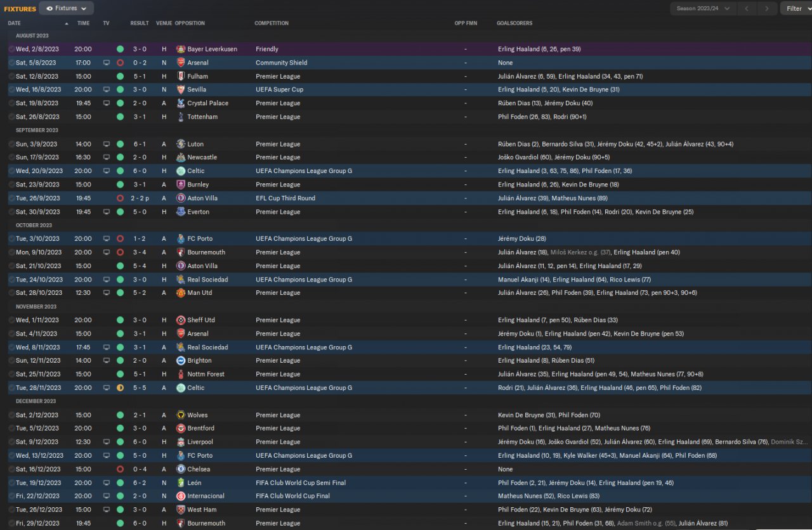Screen dimensions: 812x530
Task: Click the Wolves club badge
Action: pyautogui.click(x=181, y=415)
